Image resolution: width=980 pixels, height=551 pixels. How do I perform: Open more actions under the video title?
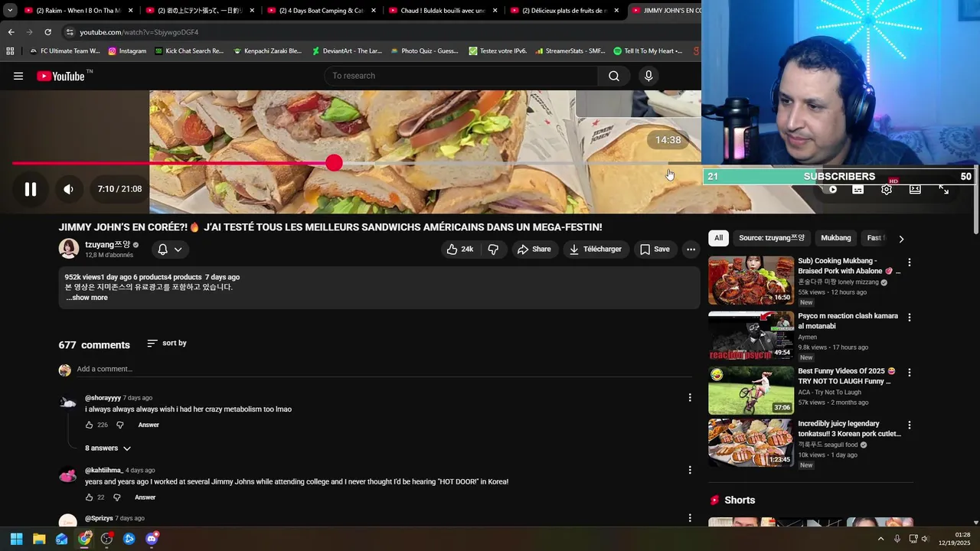click(x=691, y=249)
